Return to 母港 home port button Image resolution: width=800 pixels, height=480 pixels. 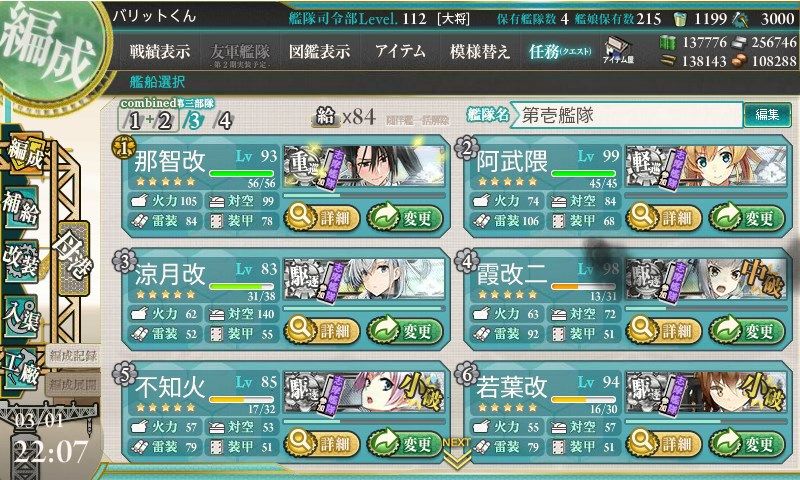click(74, 258)
